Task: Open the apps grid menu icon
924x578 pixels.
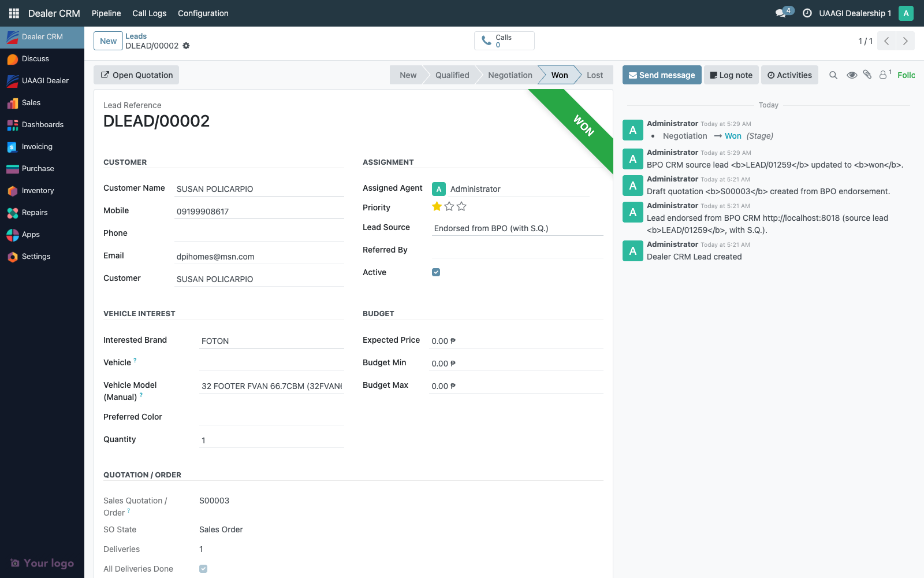Action: tap(14, 13)
